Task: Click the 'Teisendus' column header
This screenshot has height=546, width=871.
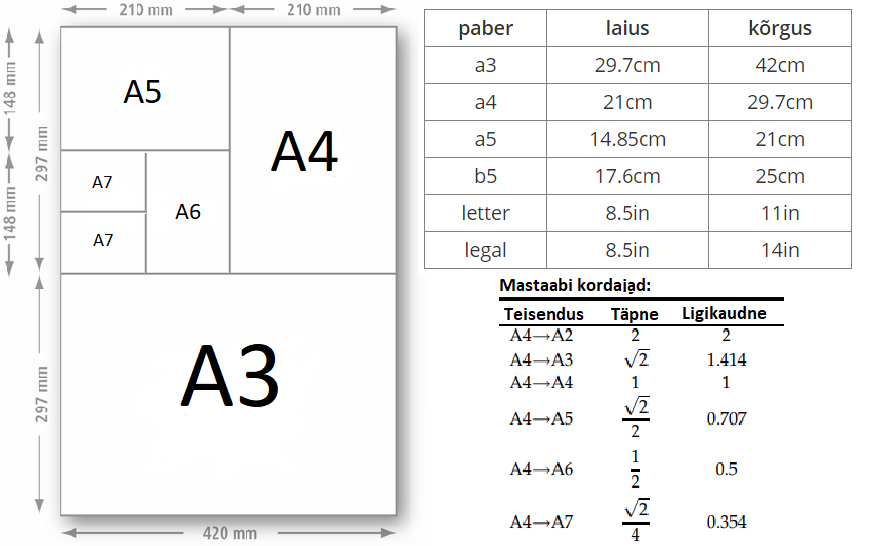Action: pyautogui.click(x=543, y=314)
